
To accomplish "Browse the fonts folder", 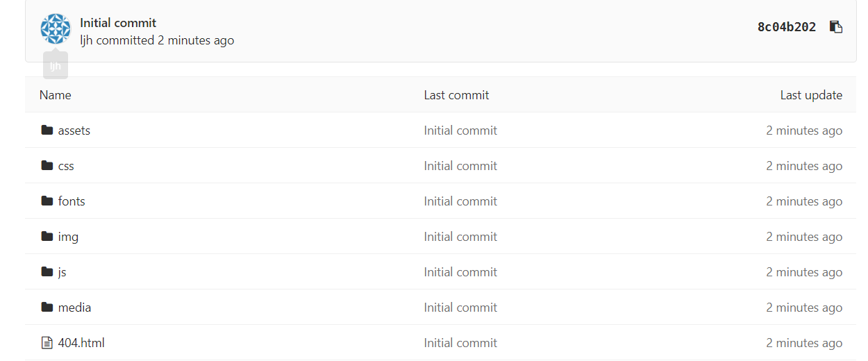I will 72,201.
